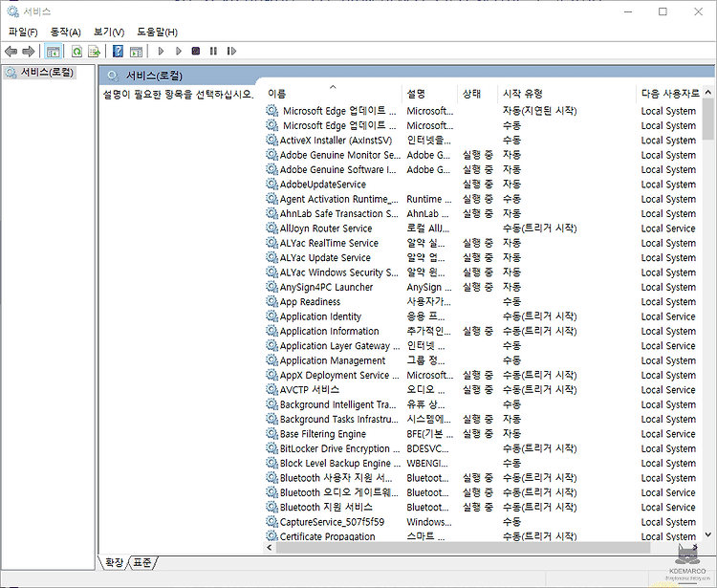717x588 pixels.
Task: Click the Bluetooth 사용자 지원 서비스 name
Action: click(337, 478)
